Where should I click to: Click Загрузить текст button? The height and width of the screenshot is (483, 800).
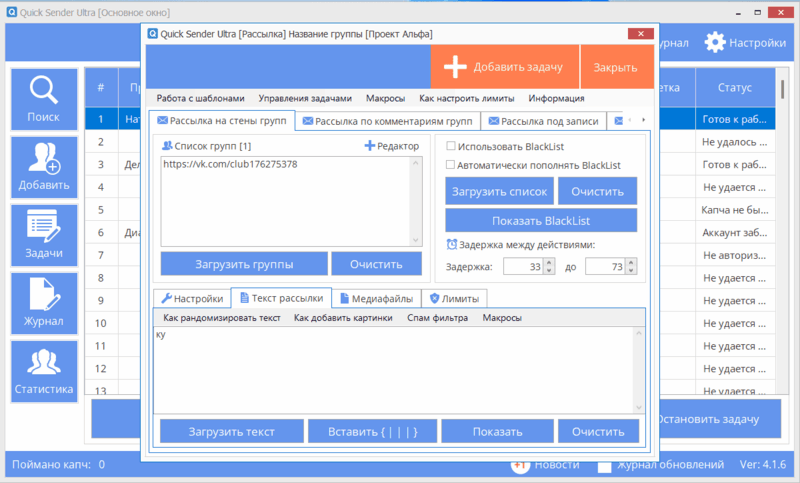pos(232,431)
